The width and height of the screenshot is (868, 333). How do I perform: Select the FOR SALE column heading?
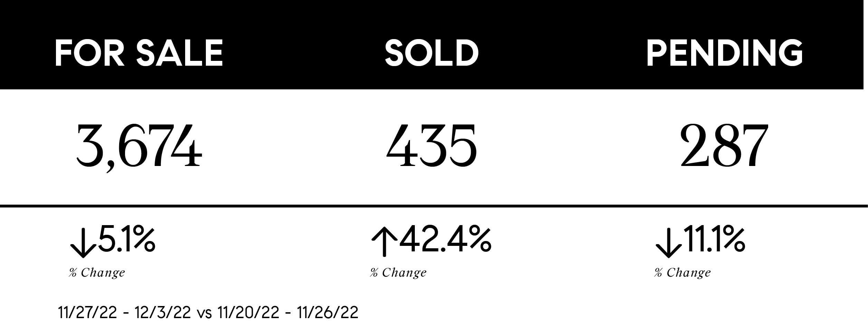click(x=139, y=53)
